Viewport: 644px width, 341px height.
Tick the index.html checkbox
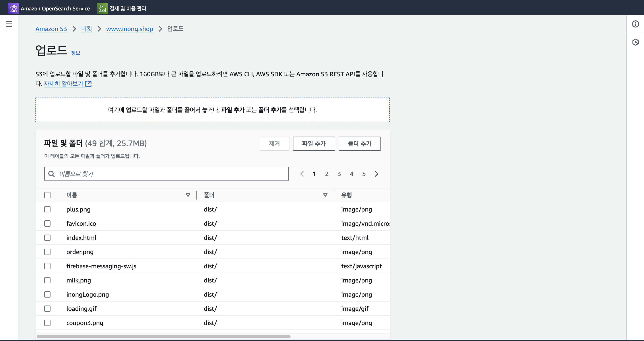coord(47,238)
